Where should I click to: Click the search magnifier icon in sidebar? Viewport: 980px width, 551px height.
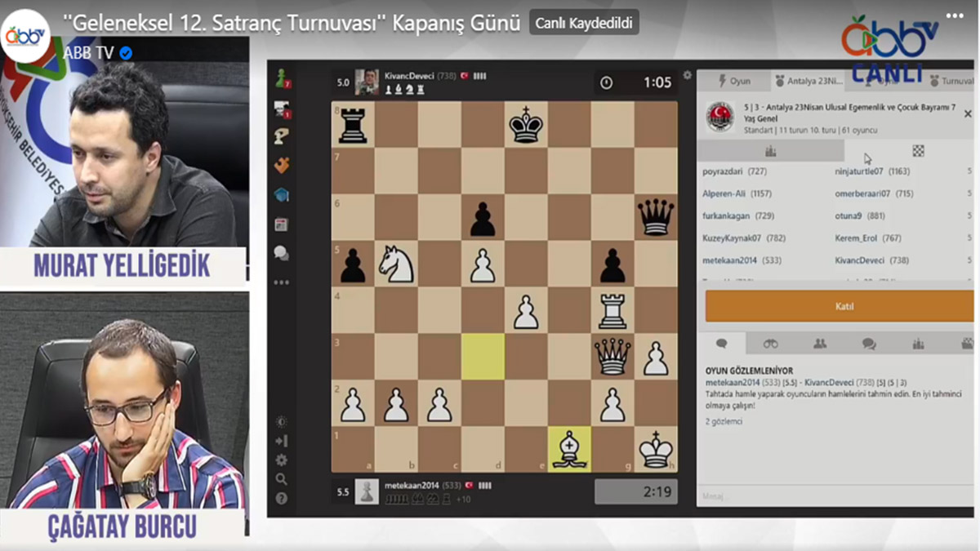(282, 479)
